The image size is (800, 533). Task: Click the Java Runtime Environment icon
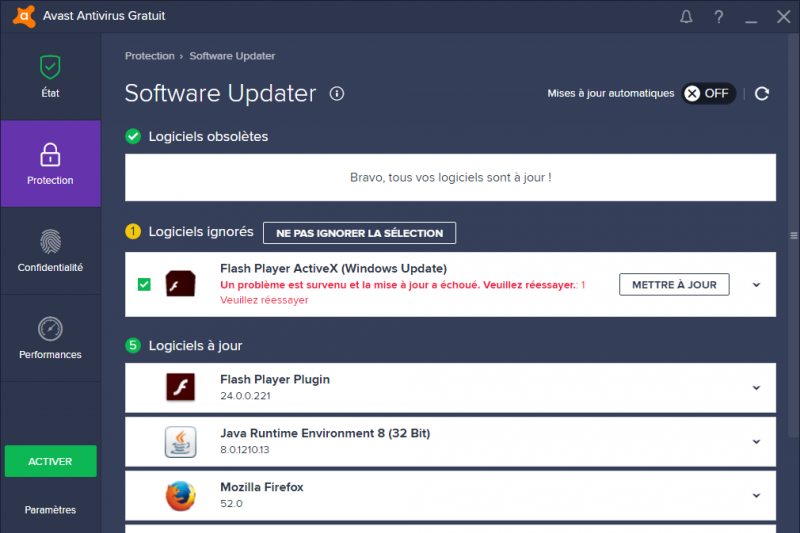tap(180, 442)
